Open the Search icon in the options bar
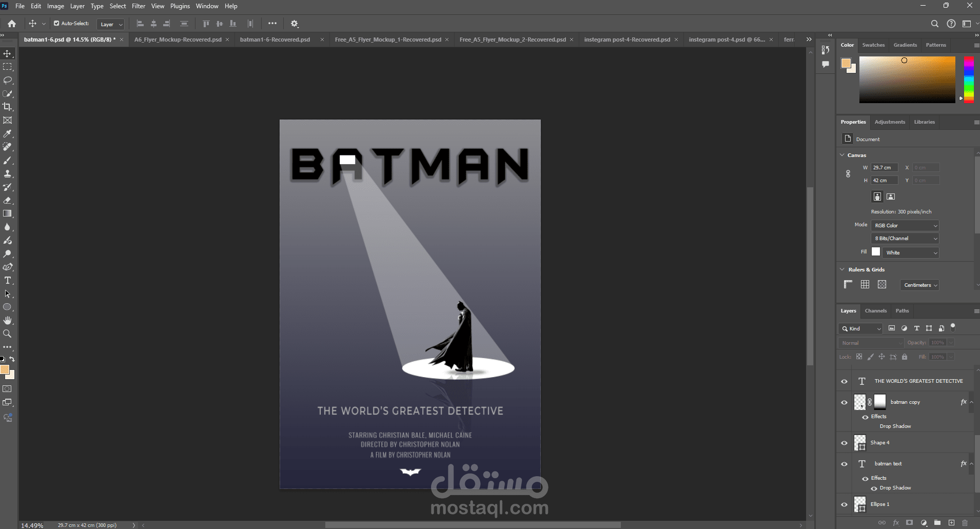The width and height of the screenshot is (980, 529). click(935, 24)
